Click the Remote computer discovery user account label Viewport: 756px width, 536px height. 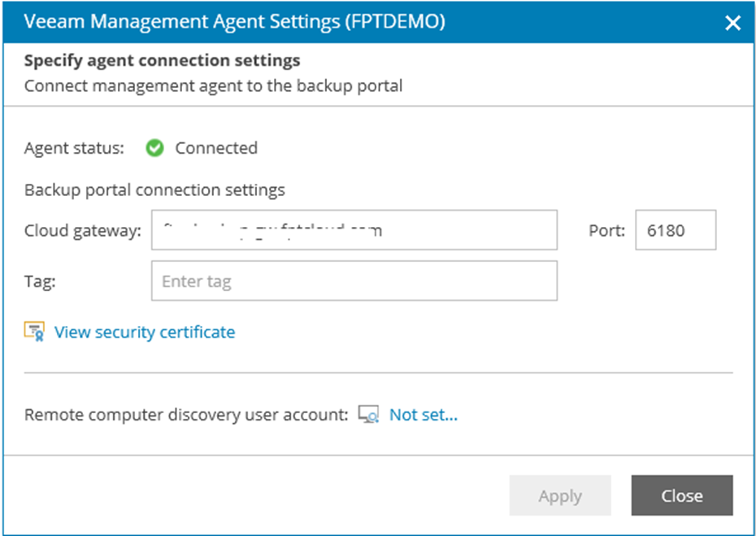tap(186, 415)
